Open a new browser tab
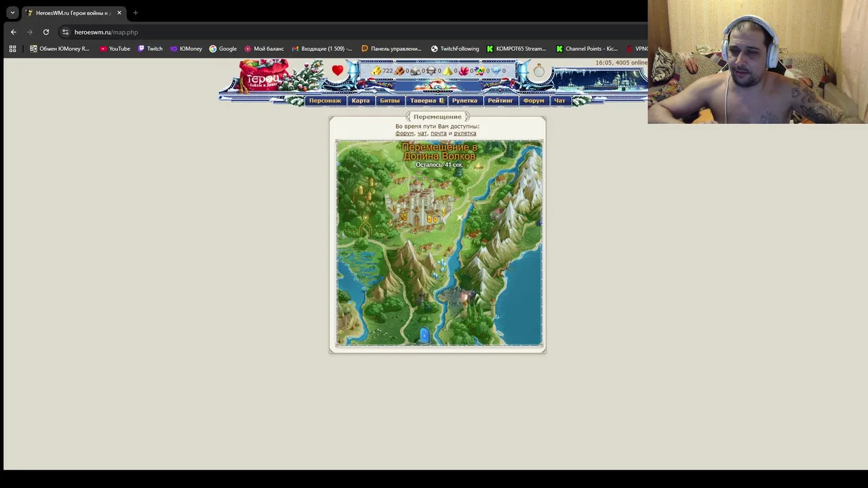The height and width of the screenshot is (488, 868). pos(135,13)
